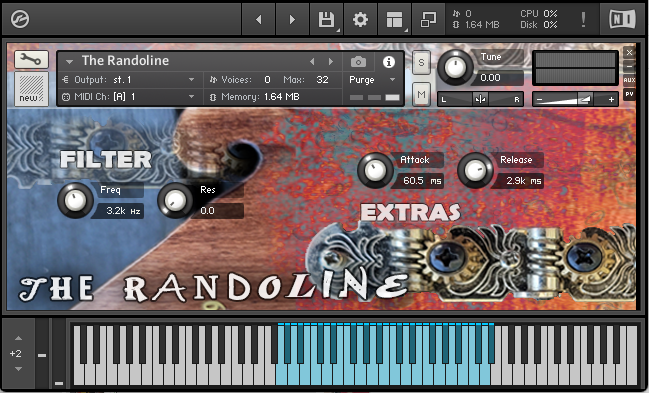Toggle the minimized view icon
651x393 pixels.
coord(428,19)
